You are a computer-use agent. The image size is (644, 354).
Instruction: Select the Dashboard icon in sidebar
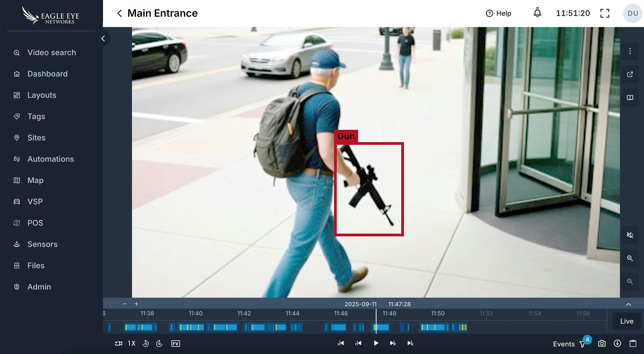[17, 74]
